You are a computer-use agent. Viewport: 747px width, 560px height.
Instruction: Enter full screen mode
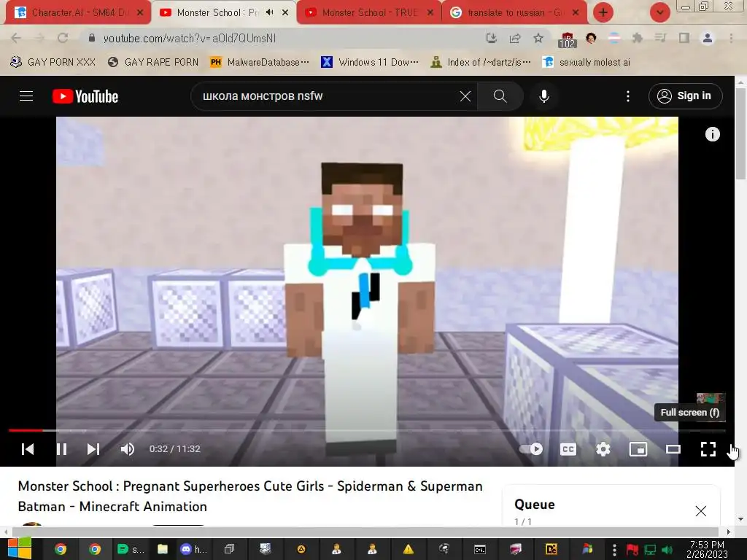point(708,449)
